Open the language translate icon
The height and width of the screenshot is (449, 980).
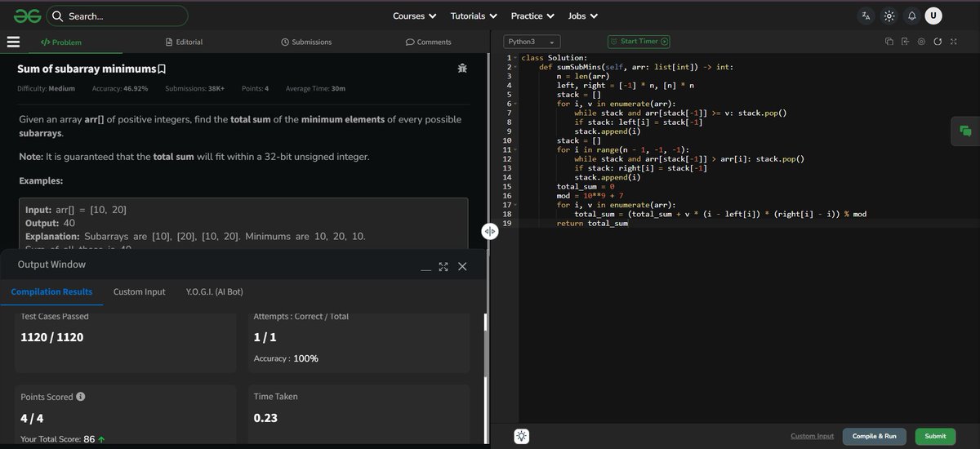pos(866,16)
